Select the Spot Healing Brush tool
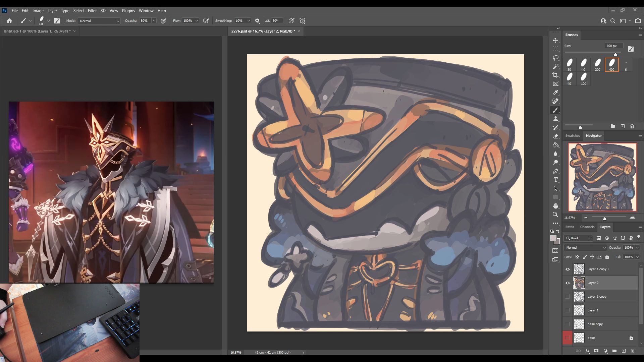 [x=555, y=101]
